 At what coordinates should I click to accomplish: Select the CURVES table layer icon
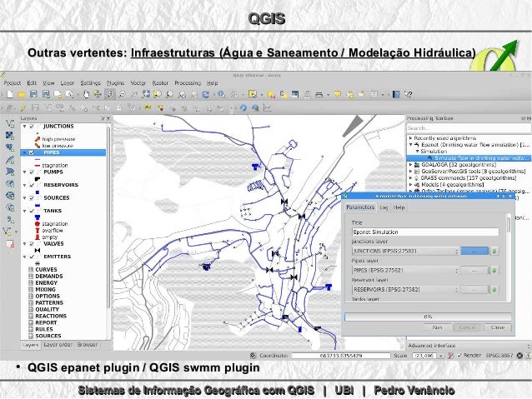pyautogui.click(x=31, y=270)
